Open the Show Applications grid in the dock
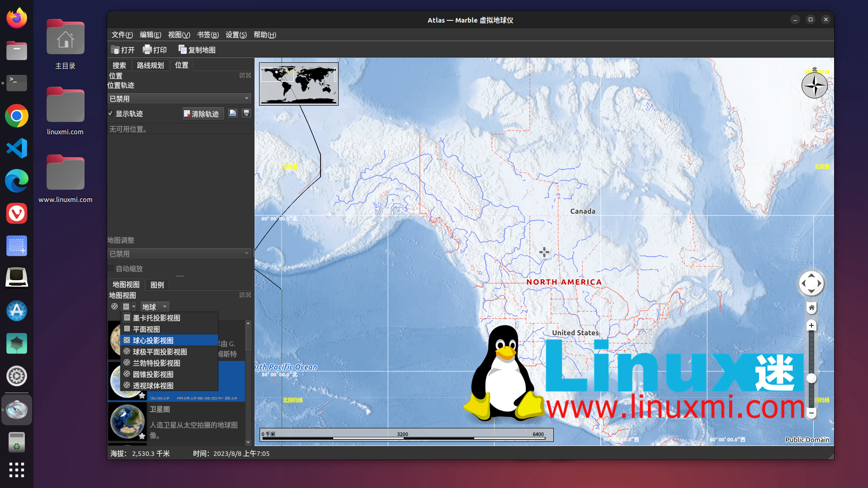Screen dimensions: 868x488 coord(17,470)
